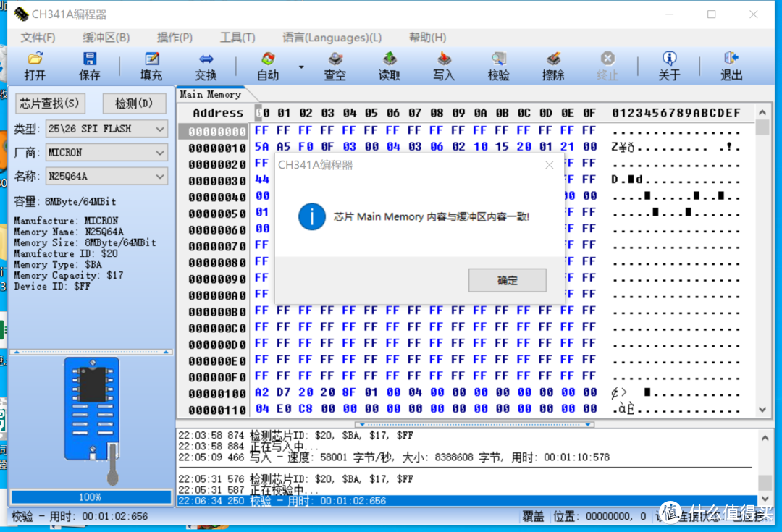Run 查空 (Blank check) on the chip

pyautogui.click(x=335, y=65)
